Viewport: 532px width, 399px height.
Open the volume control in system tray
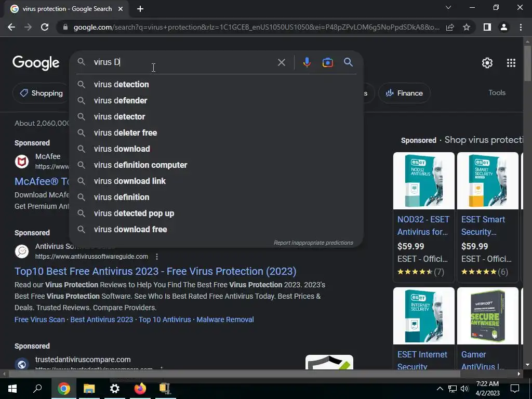click(464, 389)
